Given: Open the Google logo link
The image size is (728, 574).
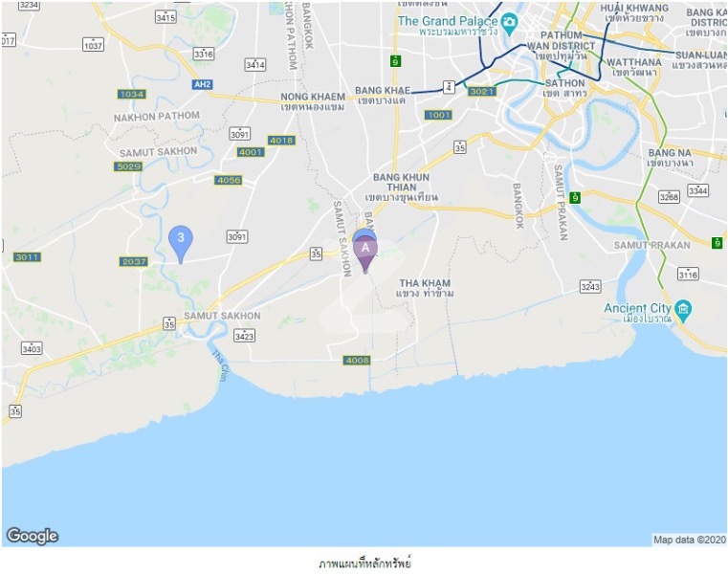Looking at the screenshot, I should (32, 536).
